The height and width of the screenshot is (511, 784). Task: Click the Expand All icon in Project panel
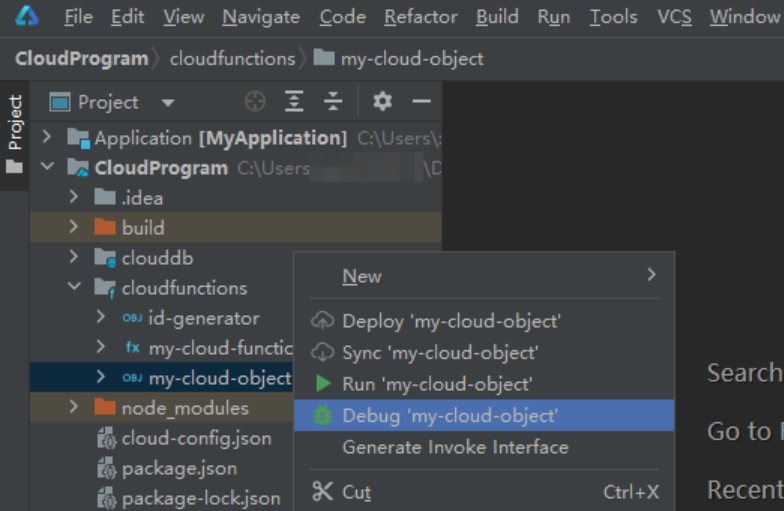(294, 102)
